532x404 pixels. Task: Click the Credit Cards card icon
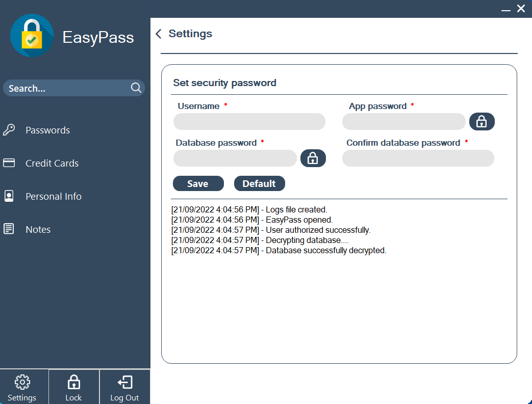(x=9, y=163)
